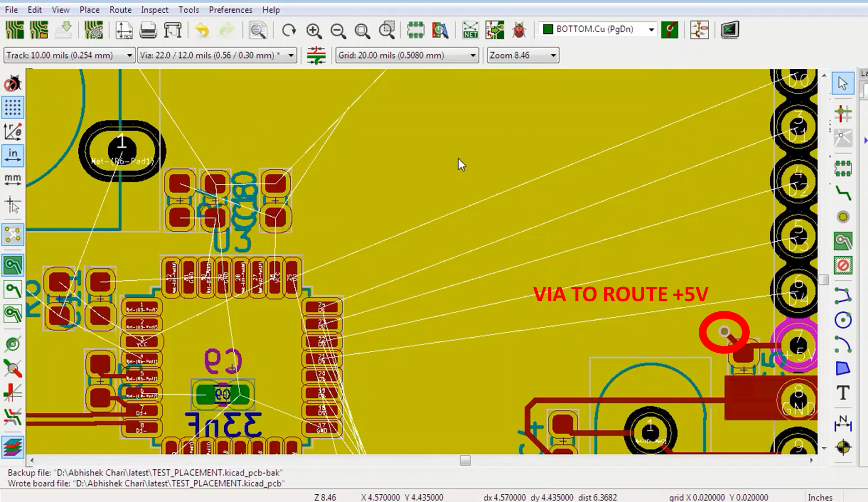Open the Plot dialog

pos(173,30)
